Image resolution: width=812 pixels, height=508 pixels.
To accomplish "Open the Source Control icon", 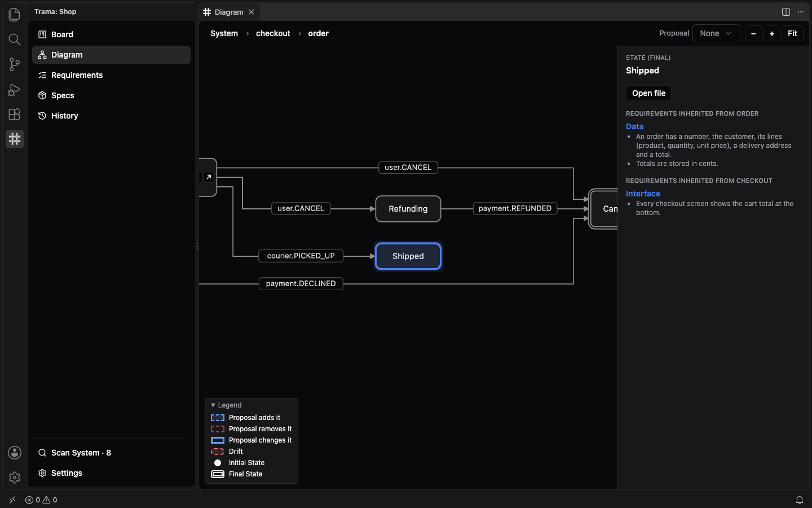I will pos(15,64).
